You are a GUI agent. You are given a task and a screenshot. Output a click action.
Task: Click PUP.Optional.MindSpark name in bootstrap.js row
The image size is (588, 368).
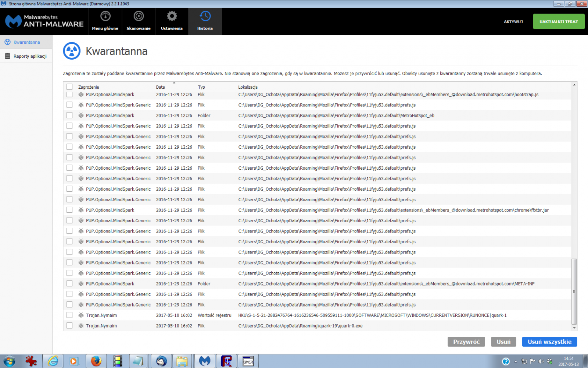tap(110, 95)
